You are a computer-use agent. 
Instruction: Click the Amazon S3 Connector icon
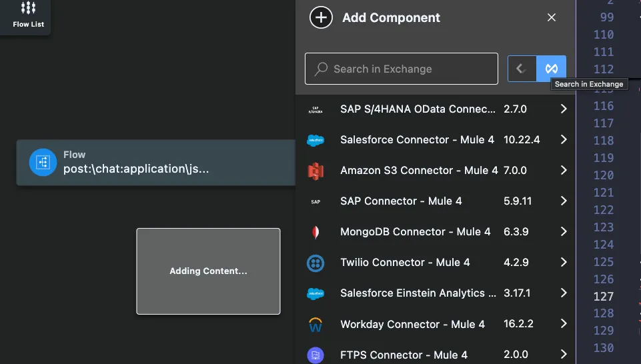coord(315,171)
